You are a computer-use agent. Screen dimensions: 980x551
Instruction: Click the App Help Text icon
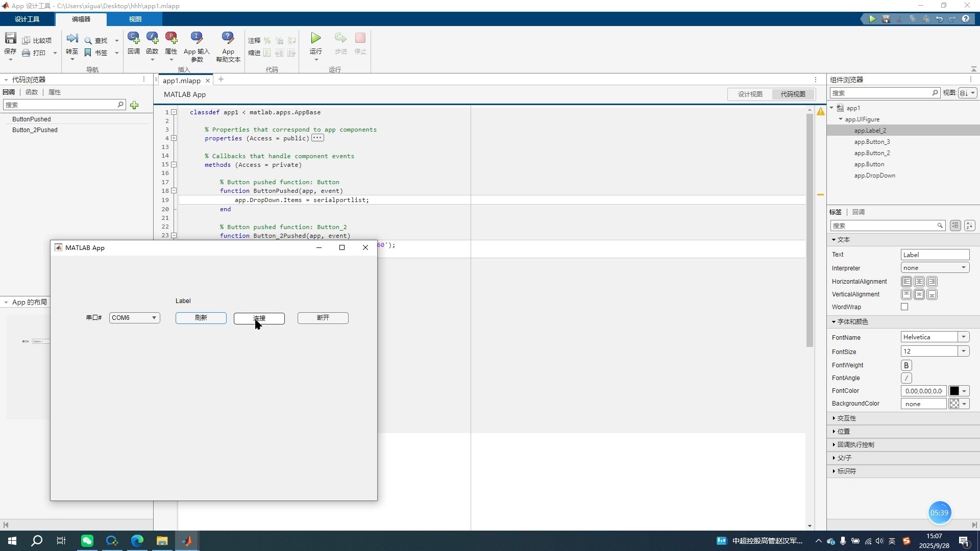[x=228, y=38]
